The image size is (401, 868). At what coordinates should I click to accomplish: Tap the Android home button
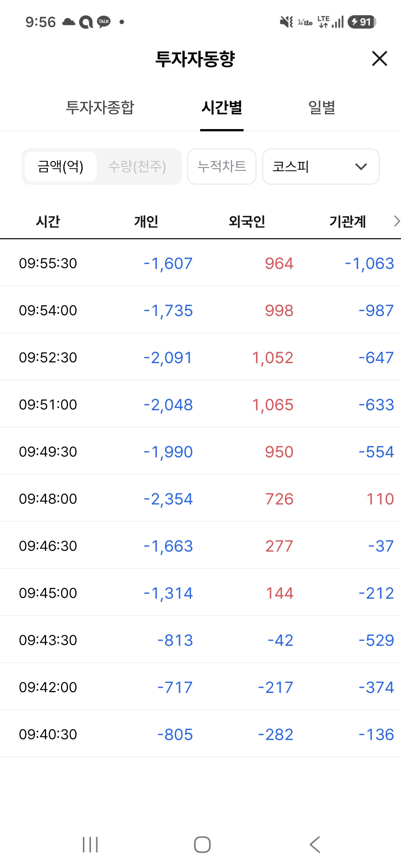pos(202,845)
